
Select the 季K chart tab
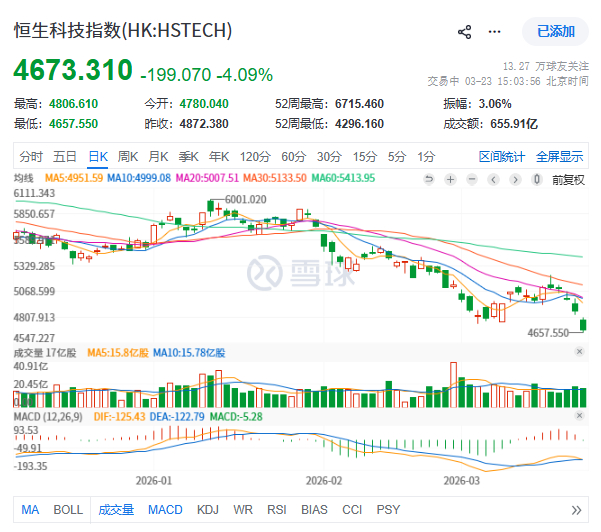(x=188, y=157)
